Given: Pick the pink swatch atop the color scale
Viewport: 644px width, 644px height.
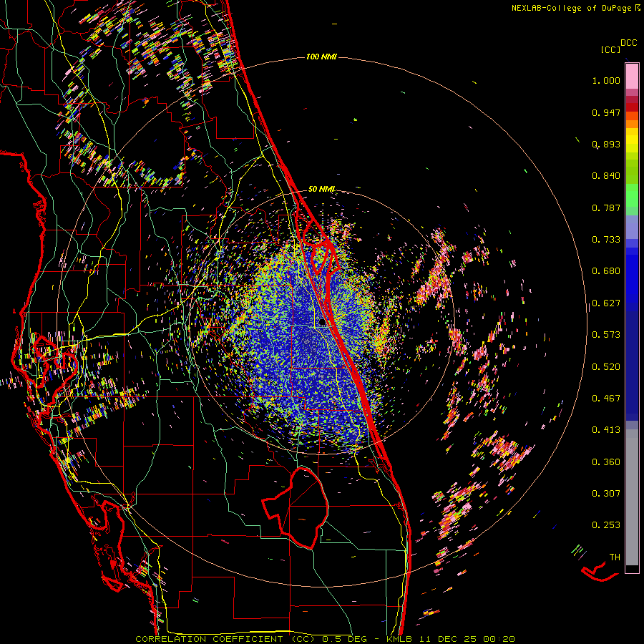Looking at the screenshot, I should point(632,77).
